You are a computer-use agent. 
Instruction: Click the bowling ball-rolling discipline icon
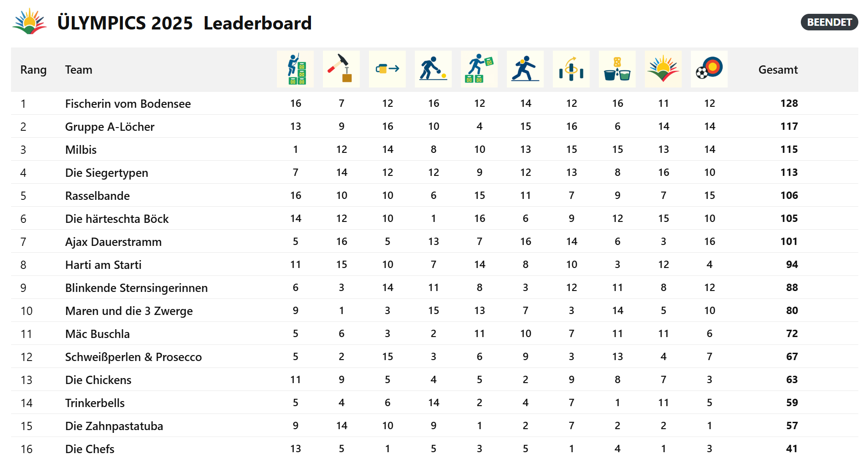coord(433,69)
